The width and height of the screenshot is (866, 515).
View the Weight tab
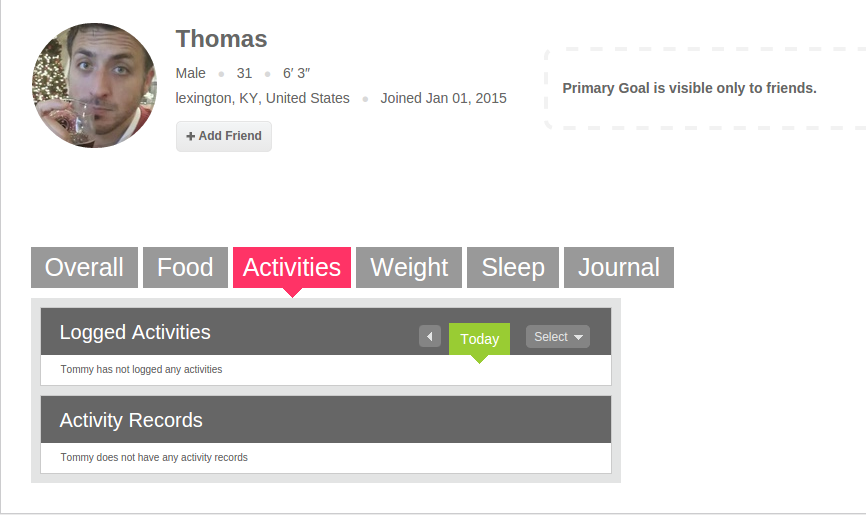[x=409, y=267]
